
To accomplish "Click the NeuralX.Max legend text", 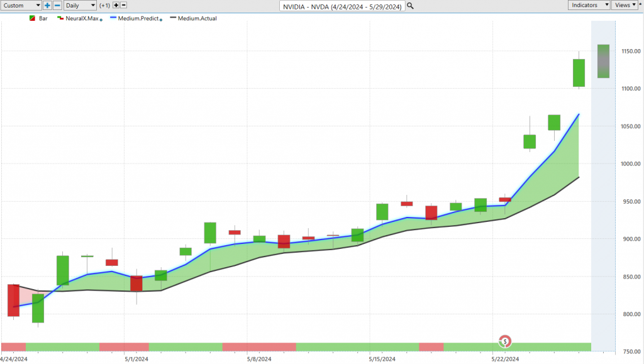I will (82, 18).
